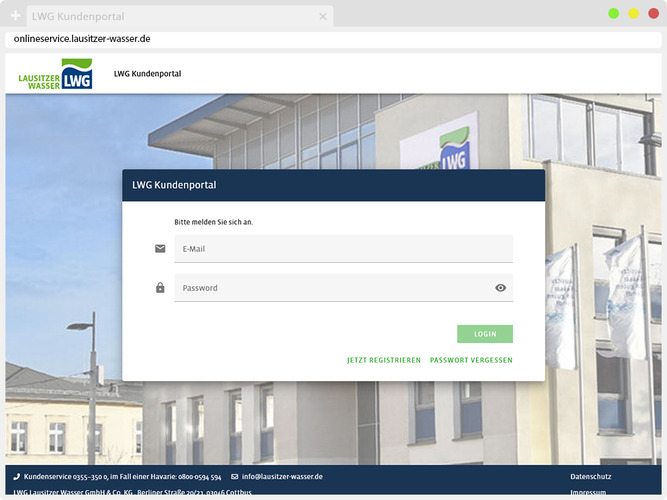Close the LWG Kundenportal tab
Image resolution: width=667 pixels, height=500 pixels.
point(323,17)
